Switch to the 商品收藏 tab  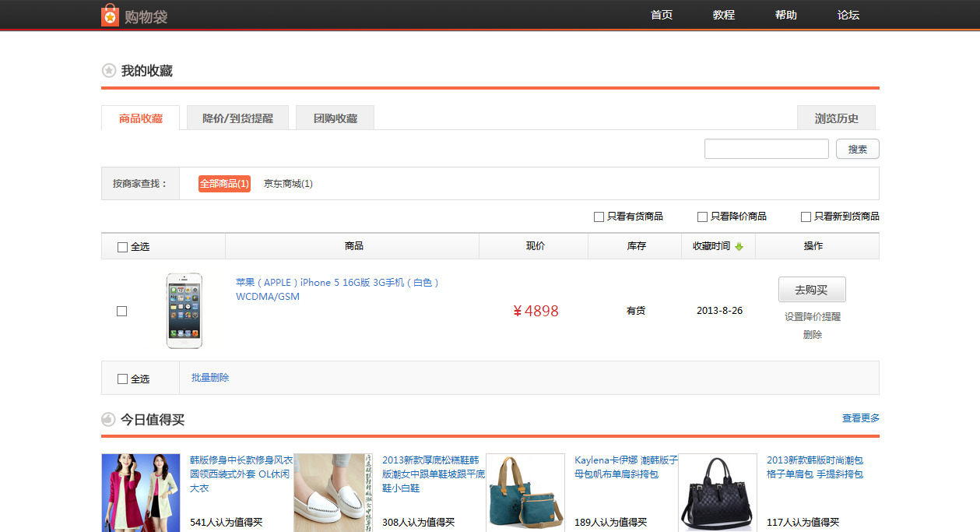(x=141, y=118)
